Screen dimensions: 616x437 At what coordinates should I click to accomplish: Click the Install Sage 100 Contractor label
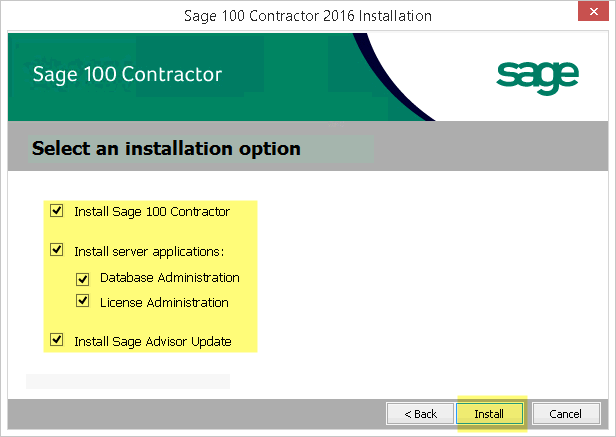pyautogui.click(x=152, y=212)
